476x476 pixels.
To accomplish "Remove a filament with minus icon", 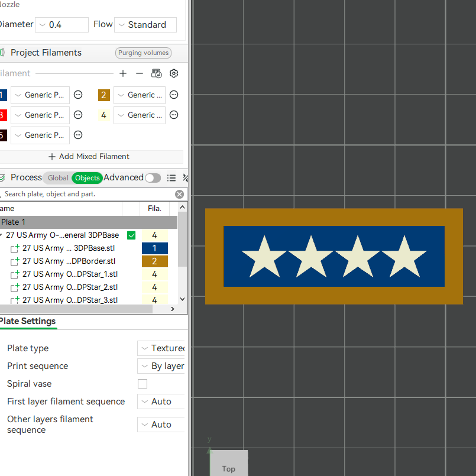I will click(140, 73).
